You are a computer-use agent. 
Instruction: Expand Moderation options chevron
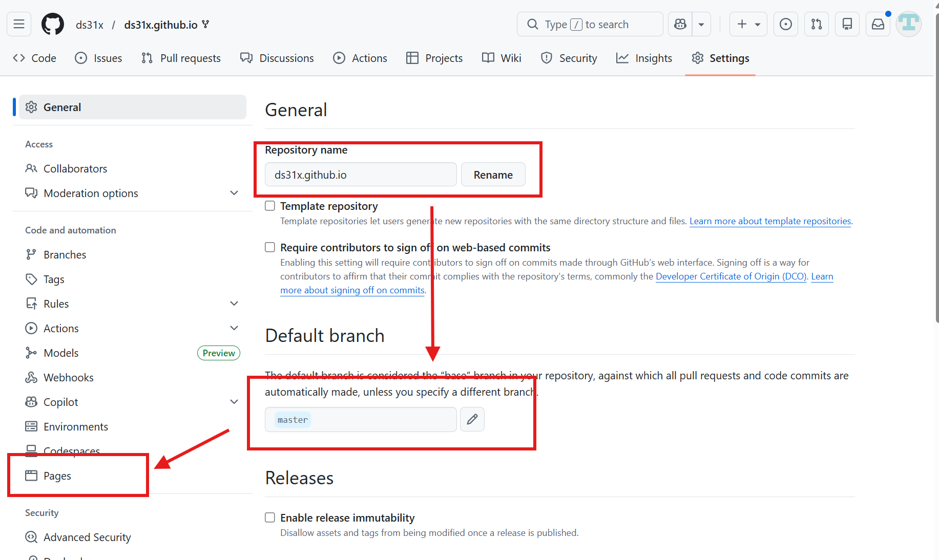234,193
